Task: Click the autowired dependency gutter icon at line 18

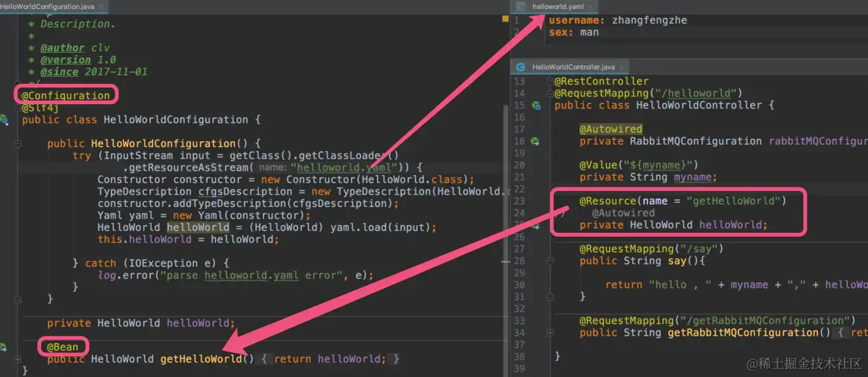Action: (536, 141)
